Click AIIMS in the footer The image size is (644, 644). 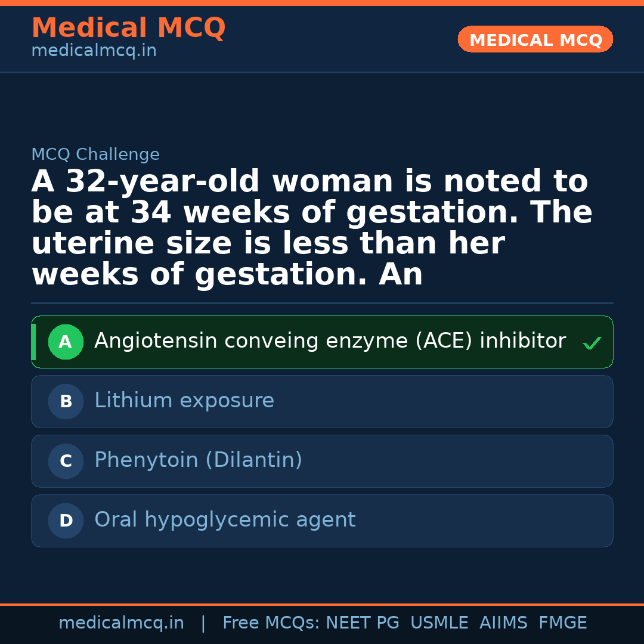click(503, 623)
